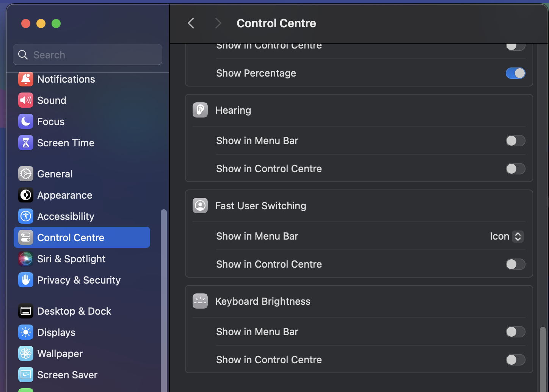Click the Control Centre window title
Image resolution: width=549 pixels, height=392 pixels.
[276, 23]
